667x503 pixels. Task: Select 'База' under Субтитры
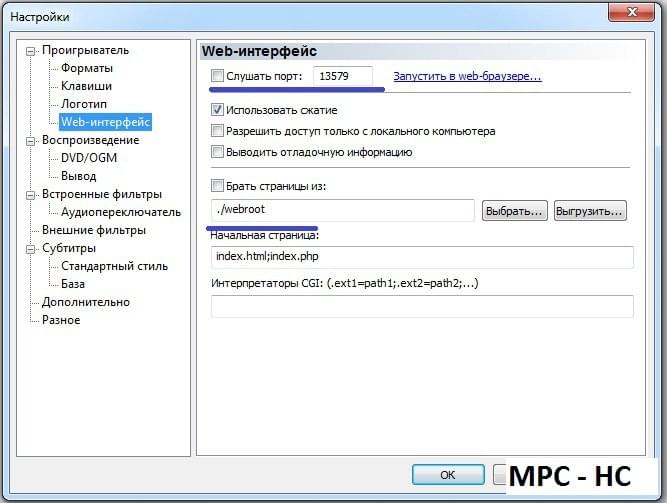click(x=73, y=284)
